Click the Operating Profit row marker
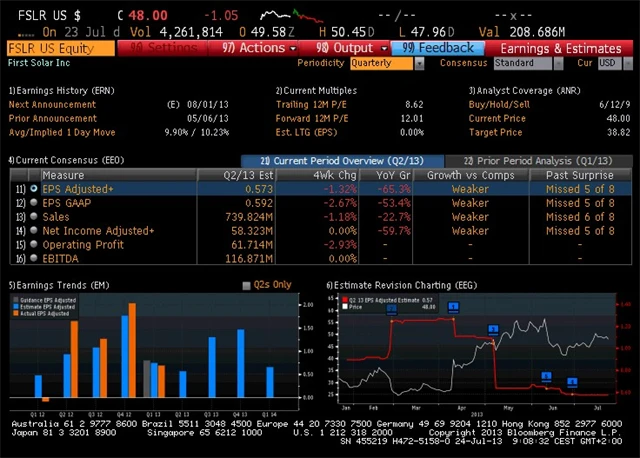This screenshot has height=458, width=640. tap(34, 244)
